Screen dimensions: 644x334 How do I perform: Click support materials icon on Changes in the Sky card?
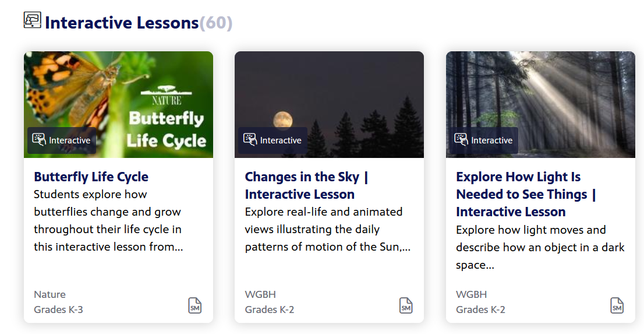click(406, 305)
